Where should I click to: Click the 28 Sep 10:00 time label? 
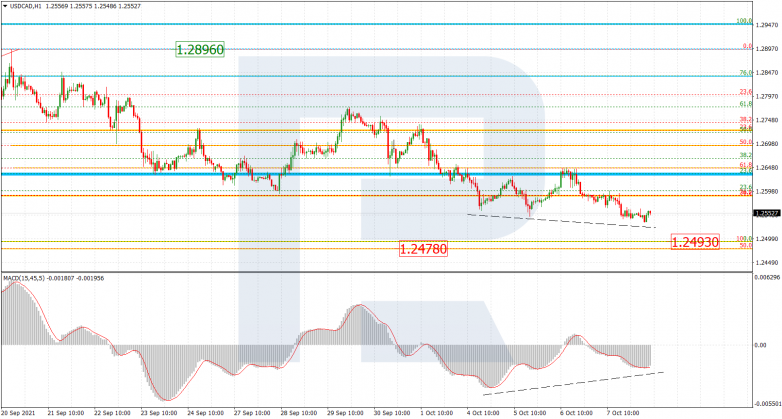click(x=297, y=414)
